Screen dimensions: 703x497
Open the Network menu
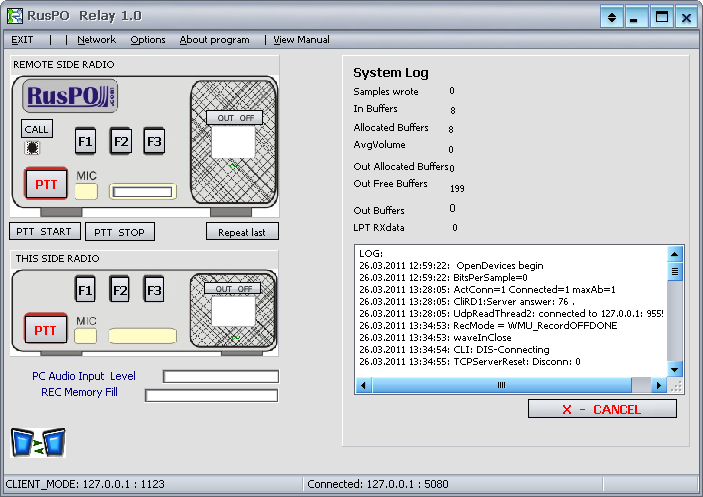[x=96, y=39]
